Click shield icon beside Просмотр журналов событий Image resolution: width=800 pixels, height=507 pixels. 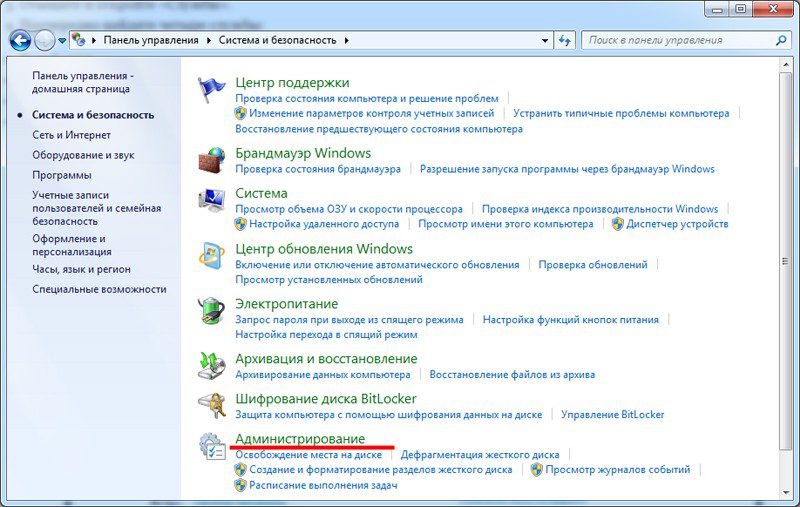[x=536, y=470]
